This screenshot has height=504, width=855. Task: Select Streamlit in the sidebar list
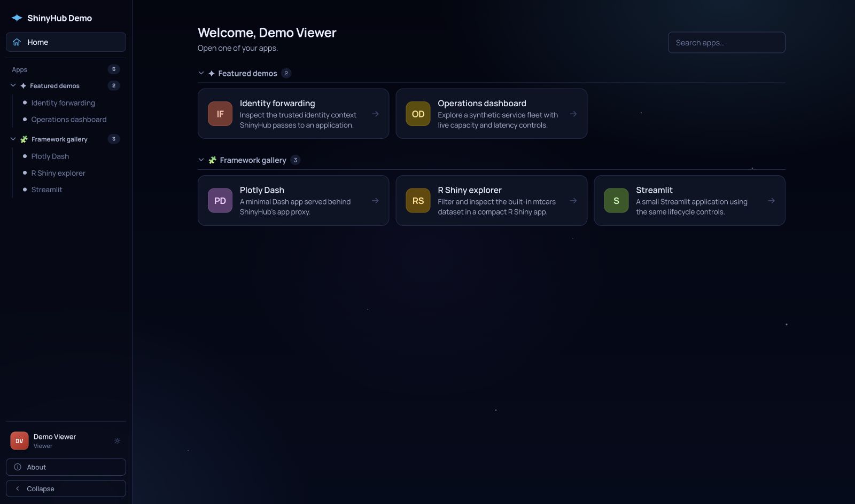click(47, 190)
